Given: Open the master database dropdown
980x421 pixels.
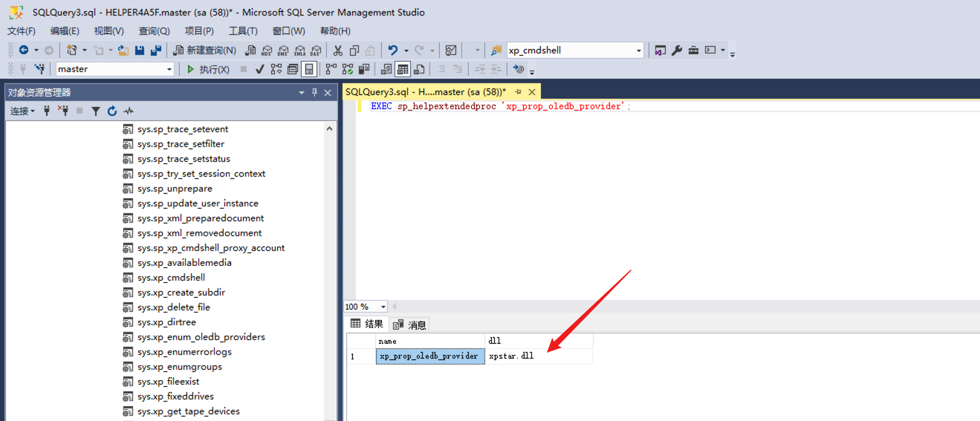Looking at the screenshot, I should pyautogui.click(x=169, y=69).
